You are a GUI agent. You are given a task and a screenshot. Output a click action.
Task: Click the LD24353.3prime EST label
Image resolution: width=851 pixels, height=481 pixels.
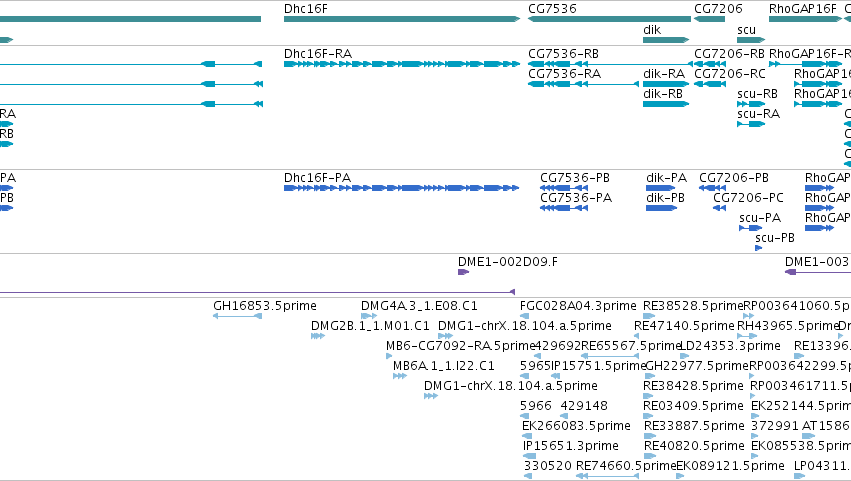[730, 346]
